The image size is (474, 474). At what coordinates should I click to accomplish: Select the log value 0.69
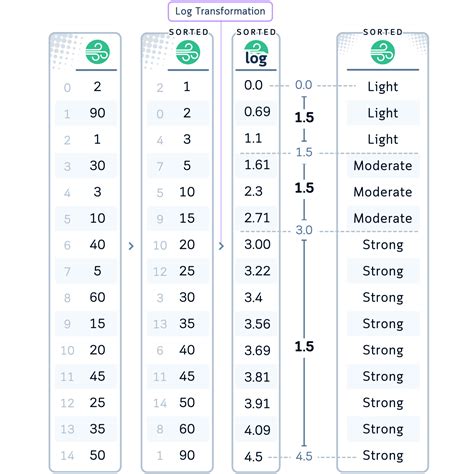point(257,112)
